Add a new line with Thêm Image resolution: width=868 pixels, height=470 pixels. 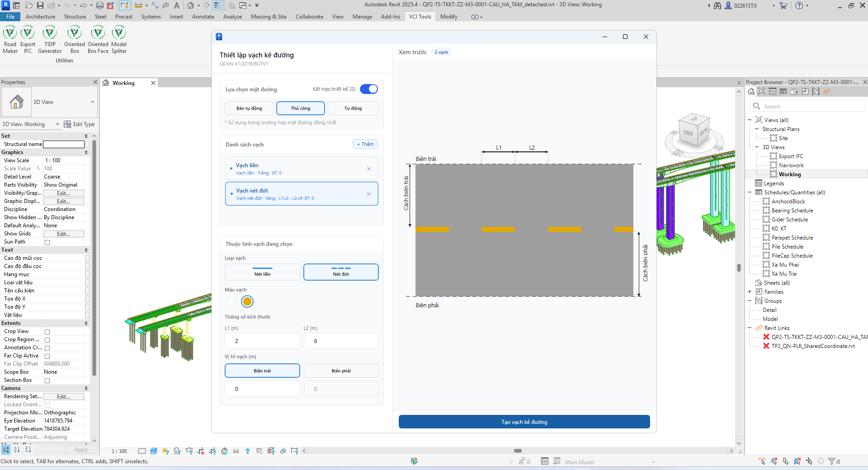tap(365, 144)
